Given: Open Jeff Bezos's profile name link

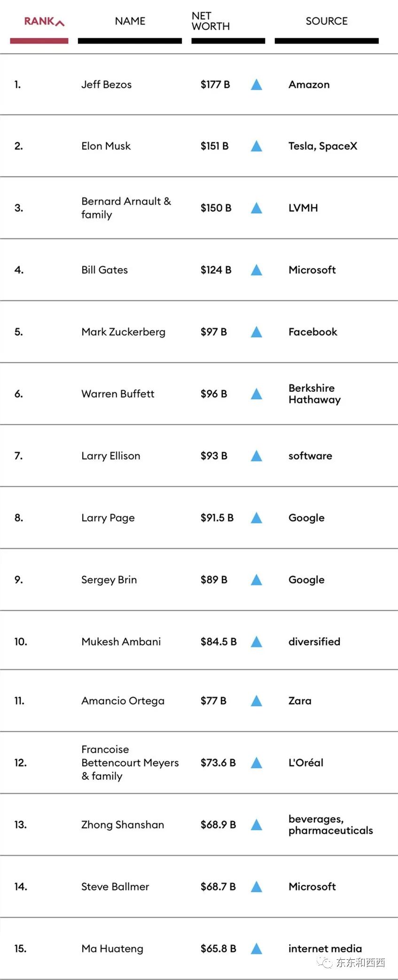Looking at the screenshot, I should click(x=106, y=85).
